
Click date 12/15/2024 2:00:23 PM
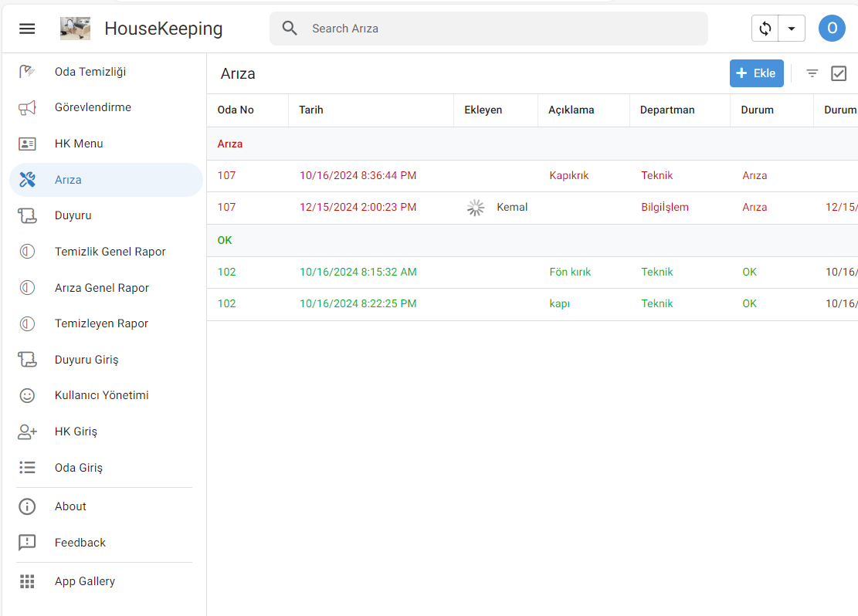pos(358,208)
